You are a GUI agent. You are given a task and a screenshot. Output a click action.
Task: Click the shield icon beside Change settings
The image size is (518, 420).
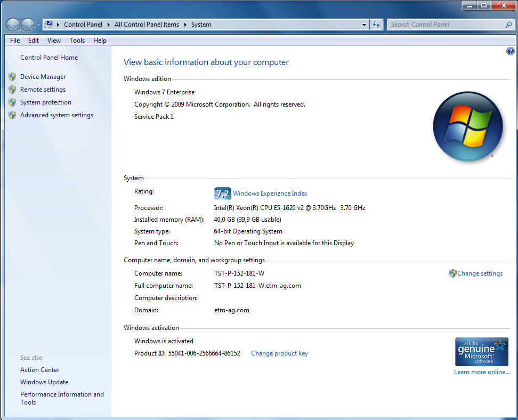(x=453, y=273)
